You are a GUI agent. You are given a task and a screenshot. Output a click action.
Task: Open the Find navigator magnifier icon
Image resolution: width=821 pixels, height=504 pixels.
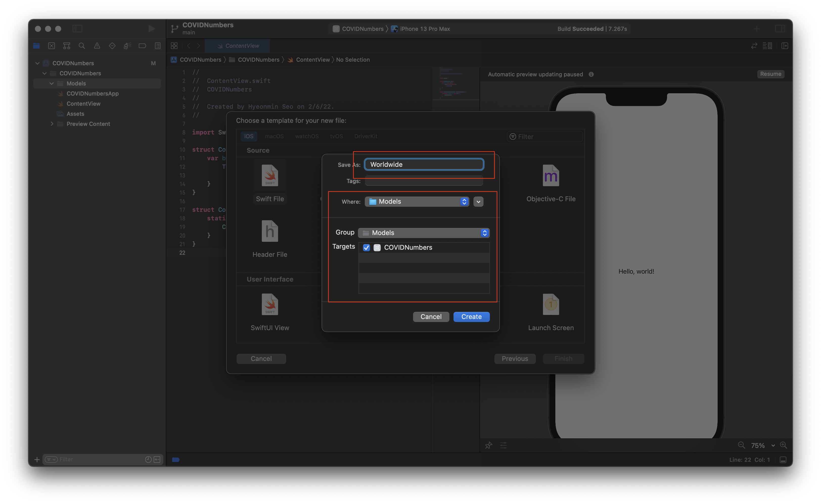coord(82,46)
